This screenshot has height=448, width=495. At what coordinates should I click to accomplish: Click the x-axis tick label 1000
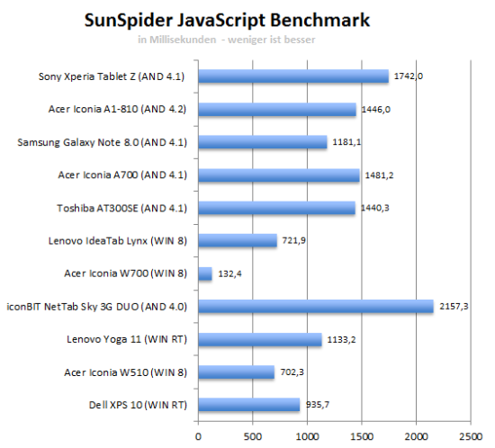(307, 437)
